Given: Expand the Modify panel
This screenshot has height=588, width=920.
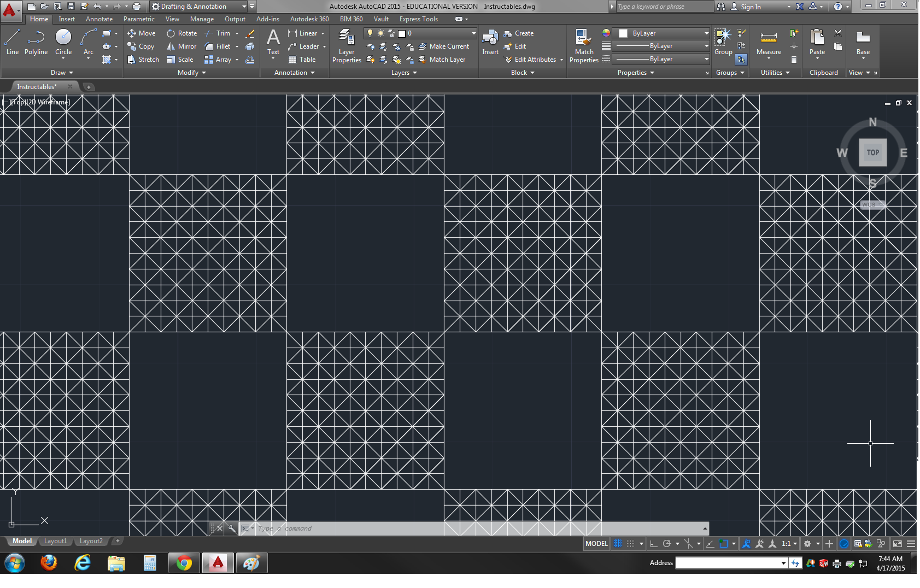Looking at the screenshot, I should click(192, 73).
